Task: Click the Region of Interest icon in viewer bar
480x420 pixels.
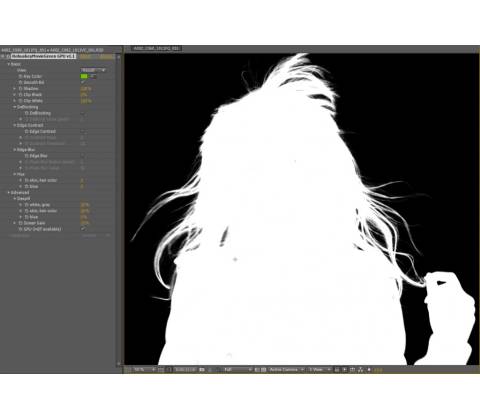Action: tap(257, 370)
